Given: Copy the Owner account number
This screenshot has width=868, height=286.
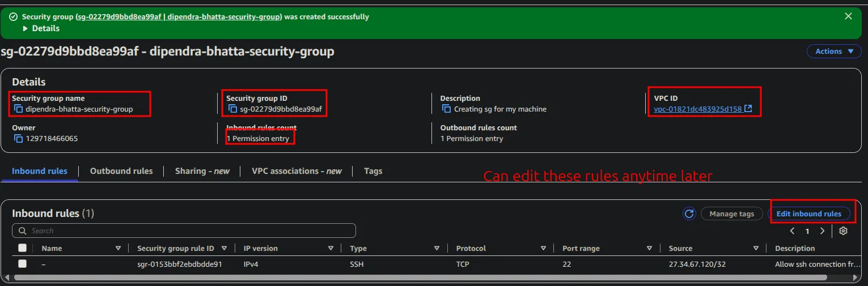Looking at the screenshot, I should [18, 138].
